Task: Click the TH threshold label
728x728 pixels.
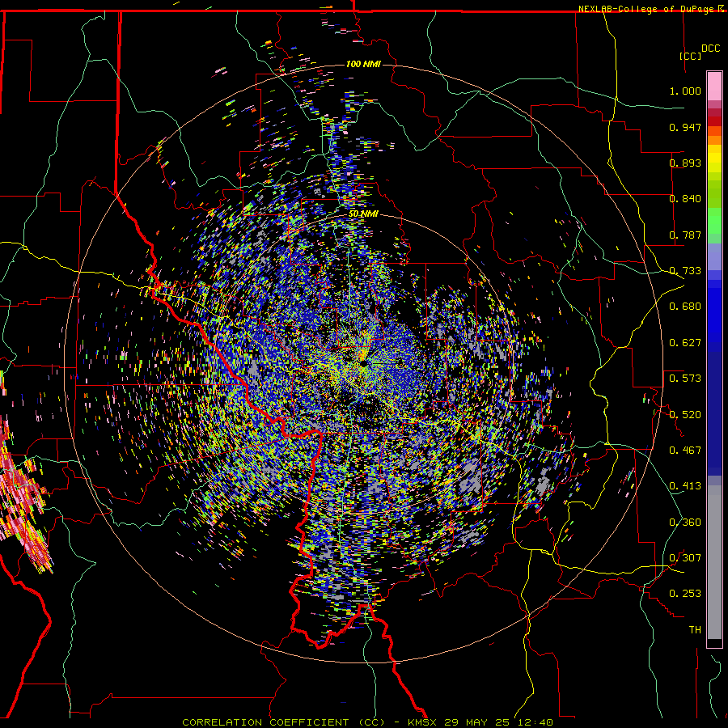Action: 695,630
